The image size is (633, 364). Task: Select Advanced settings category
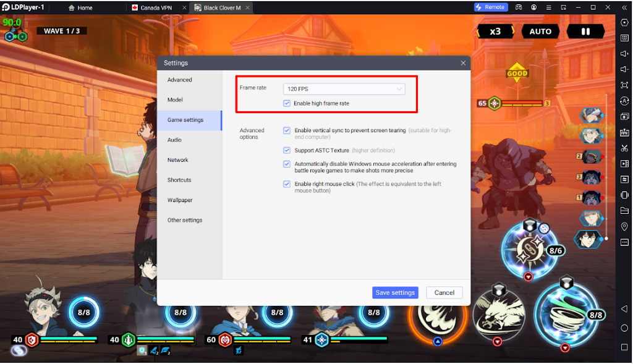[x=190, y=80]
